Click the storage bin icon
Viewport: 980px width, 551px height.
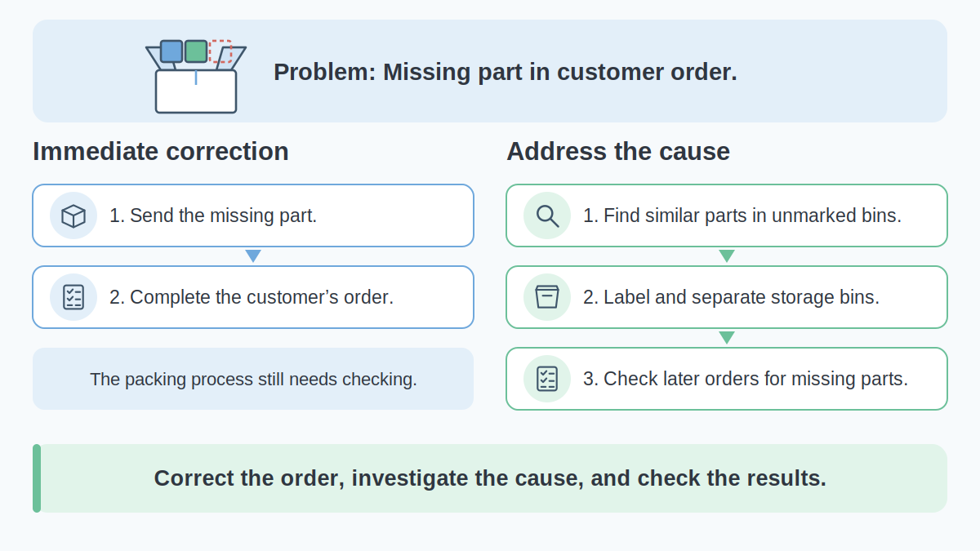coord(547,297)
